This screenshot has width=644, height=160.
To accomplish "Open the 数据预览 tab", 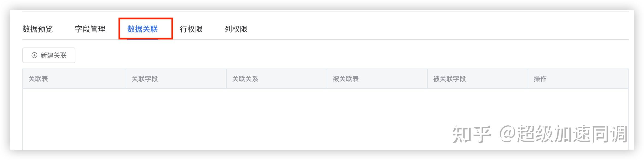I will click(x=38, y=29).
